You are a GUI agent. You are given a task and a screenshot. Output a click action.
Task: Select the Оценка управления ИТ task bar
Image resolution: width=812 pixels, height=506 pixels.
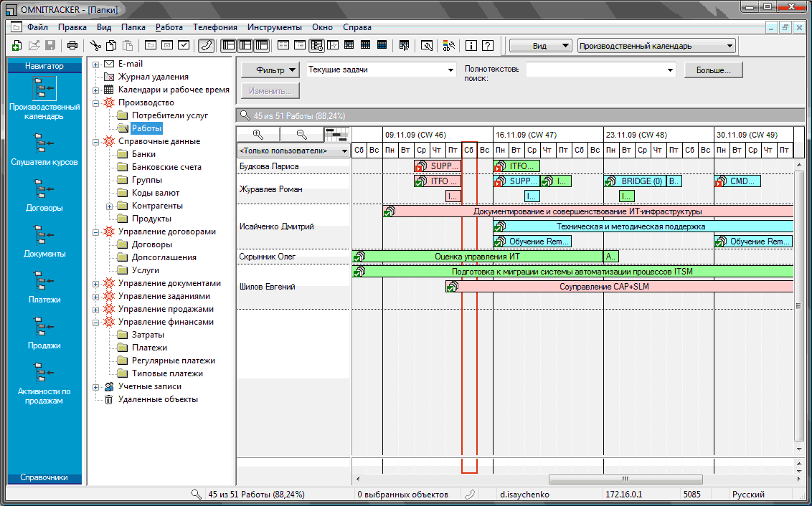(x=478, y=256)
